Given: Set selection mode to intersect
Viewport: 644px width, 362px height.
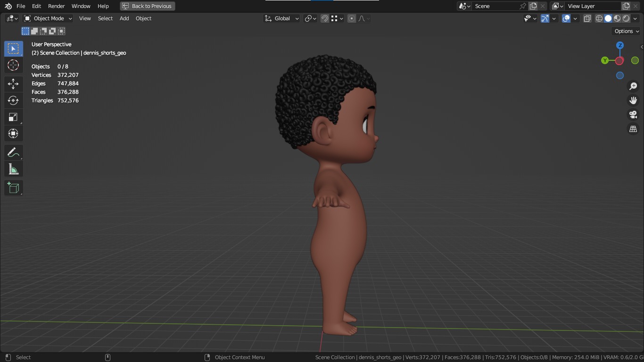Looking at the screenshot, I should (x=61, y=31).
